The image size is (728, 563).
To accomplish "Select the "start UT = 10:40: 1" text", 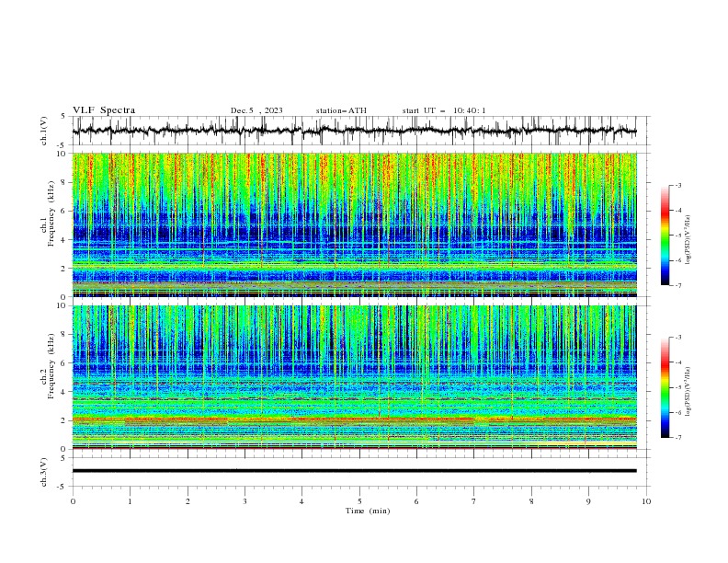I will 444,110.
